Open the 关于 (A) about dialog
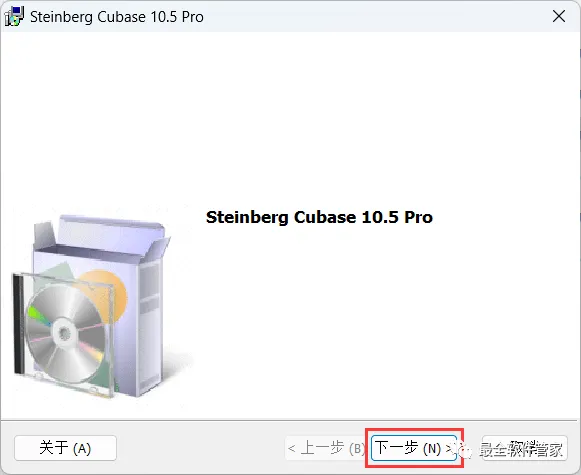Viewport: 581px width, 475px height. (x=65, y=448)
